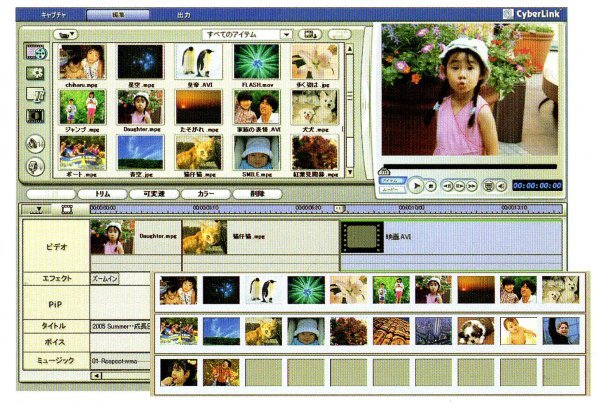Screen dimensions: 600x405
Task: Expand the filter dropdown arrow
Action: [286, 34]
